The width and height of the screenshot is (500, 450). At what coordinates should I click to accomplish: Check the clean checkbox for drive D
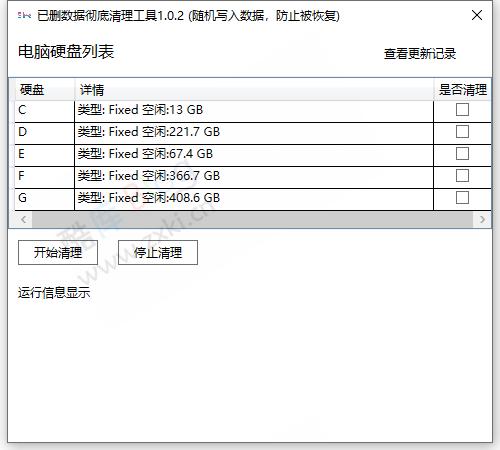[x=462, y=132]
